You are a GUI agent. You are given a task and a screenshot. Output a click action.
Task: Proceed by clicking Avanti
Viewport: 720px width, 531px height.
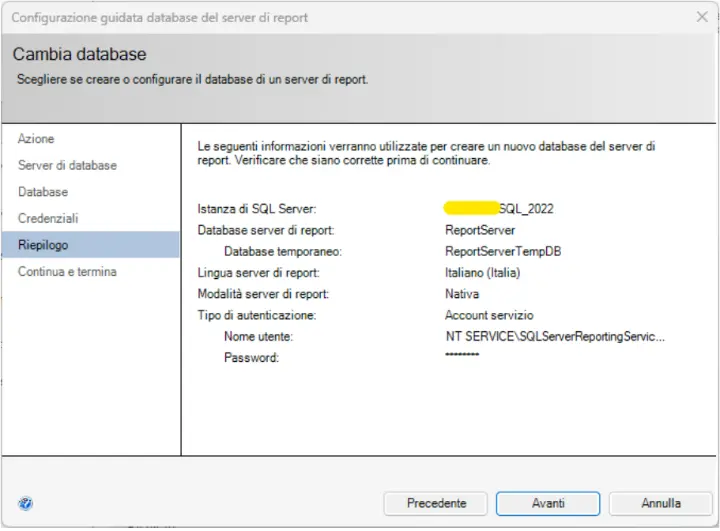pos(548,503)
